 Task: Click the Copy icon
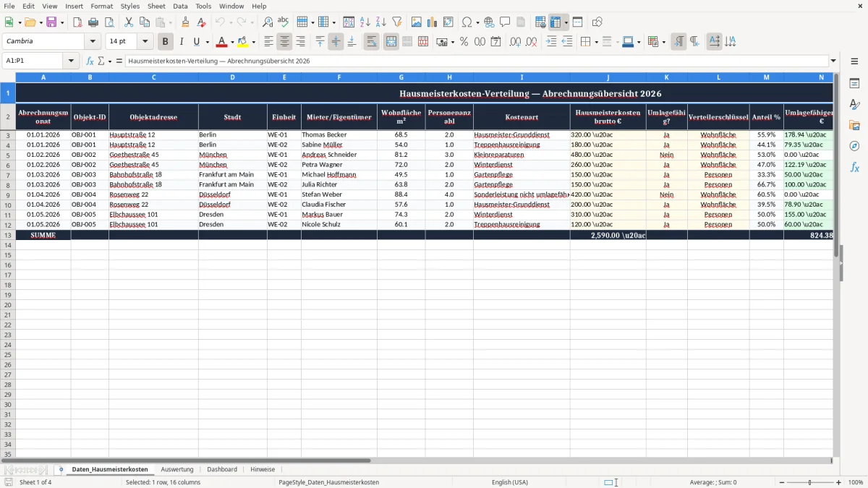[145, 22]
